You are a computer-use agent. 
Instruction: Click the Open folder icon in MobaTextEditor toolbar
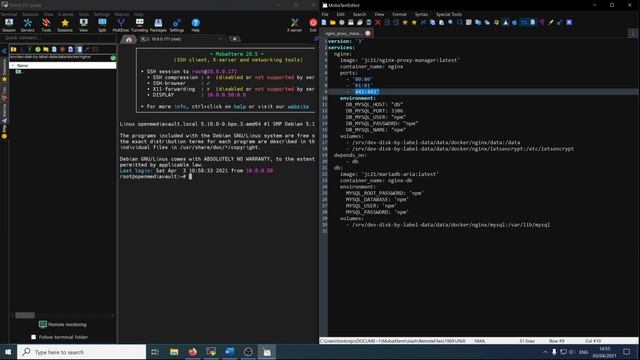(333, 22)
